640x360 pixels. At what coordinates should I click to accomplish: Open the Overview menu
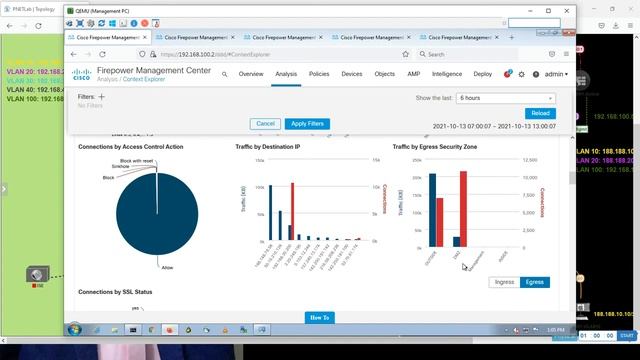[x=251, y=74]
